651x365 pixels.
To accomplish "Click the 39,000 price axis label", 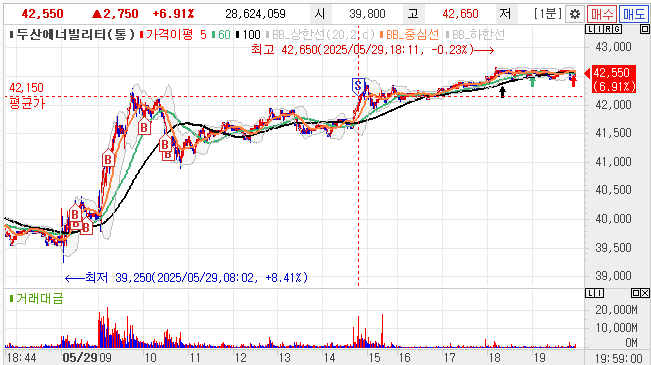I will pos(613,276).
